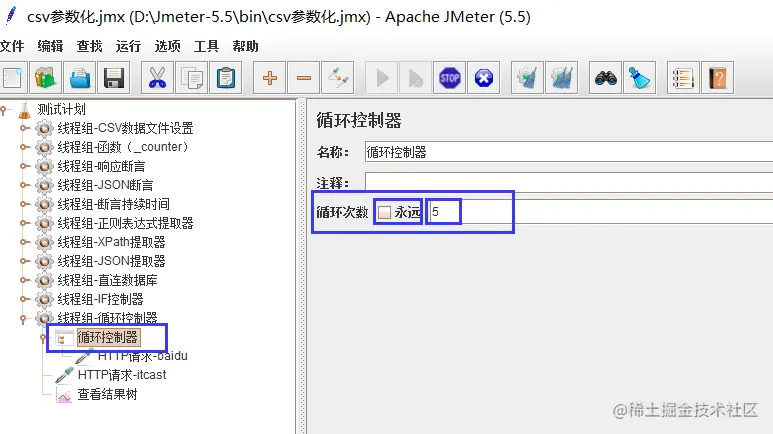The width and height of the screenshot is (773, 434).
Task: Click the JMeter feather title icon
Action: click(x=11, y=16)
